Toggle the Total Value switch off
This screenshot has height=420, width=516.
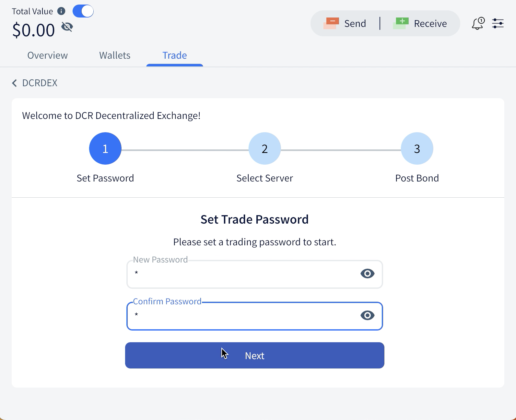pos(83,11)
